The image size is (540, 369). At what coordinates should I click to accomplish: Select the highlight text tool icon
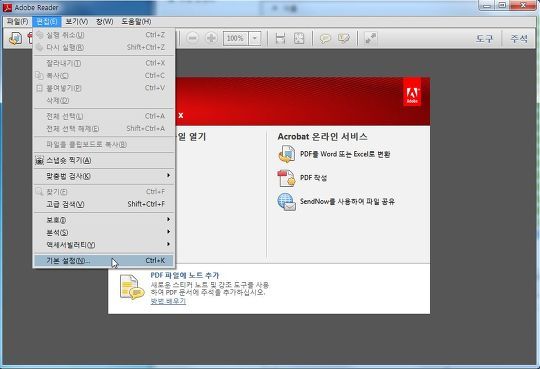coord(343,38)
